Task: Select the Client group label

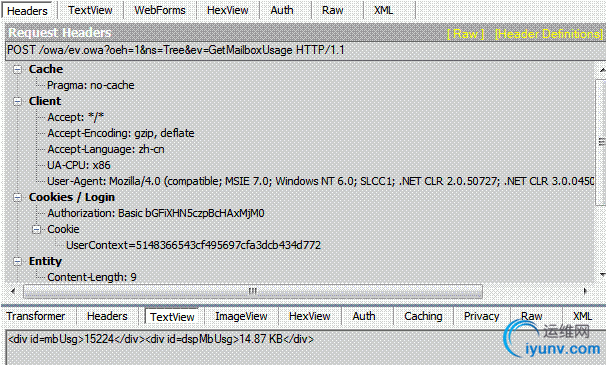Action: (x=45, y=101)
